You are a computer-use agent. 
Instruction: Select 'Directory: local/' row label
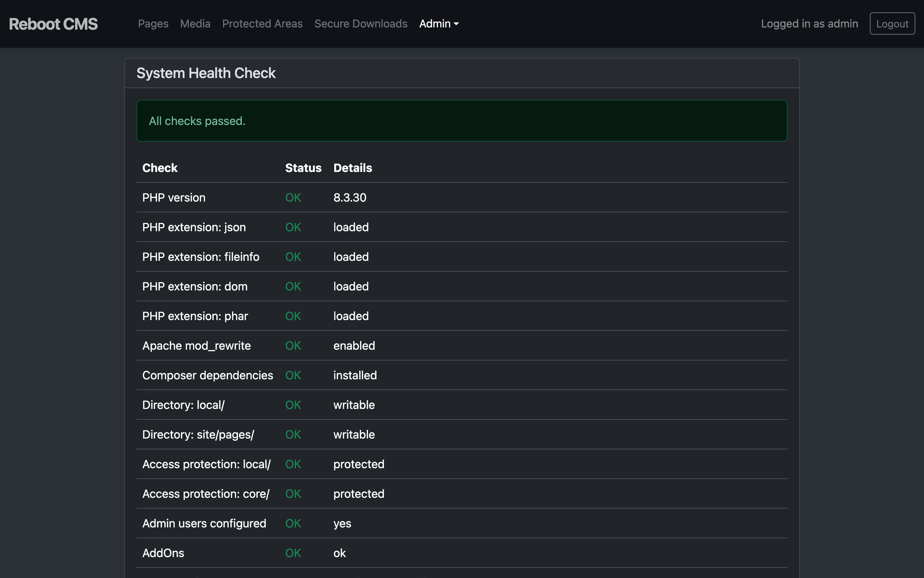pyautogui.click(x=183, y=405)
